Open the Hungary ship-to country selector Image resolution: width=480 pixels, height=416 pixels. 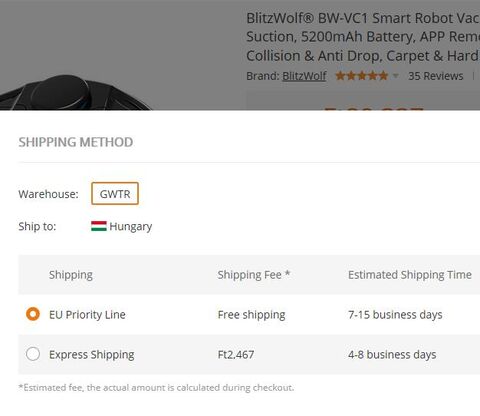[122, 226]
